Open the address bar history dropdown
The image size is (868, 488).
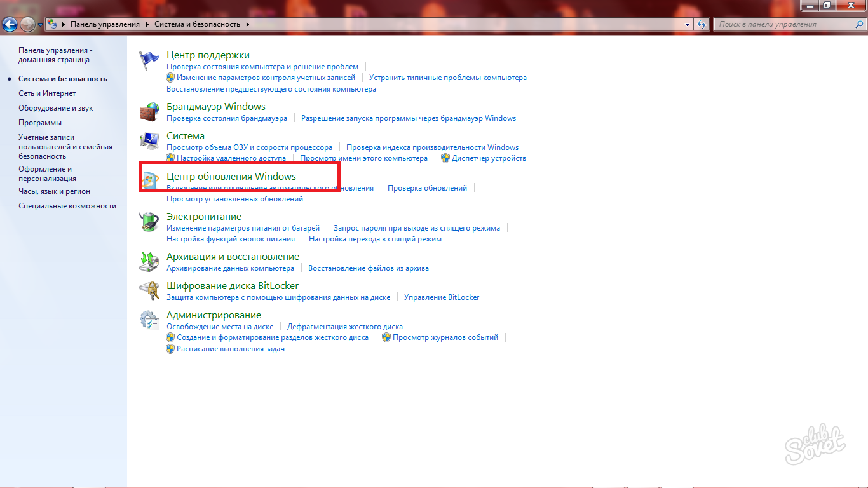(x=688, y=24)
